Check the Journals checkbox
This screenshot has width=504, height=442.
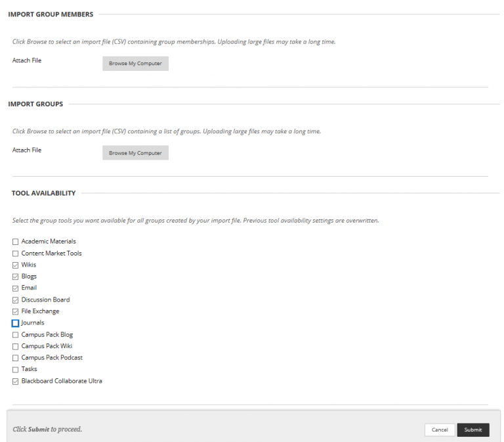[x=16, y=323]
